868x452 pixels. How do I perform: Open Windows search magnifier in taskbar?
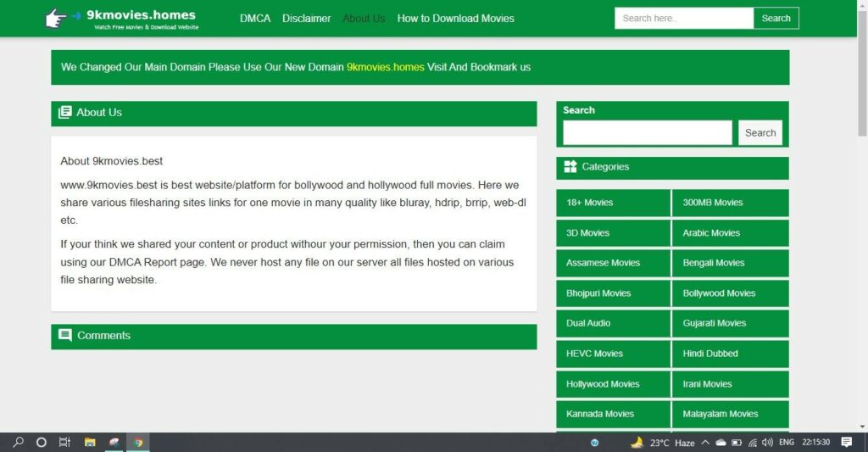pos(19,442)
